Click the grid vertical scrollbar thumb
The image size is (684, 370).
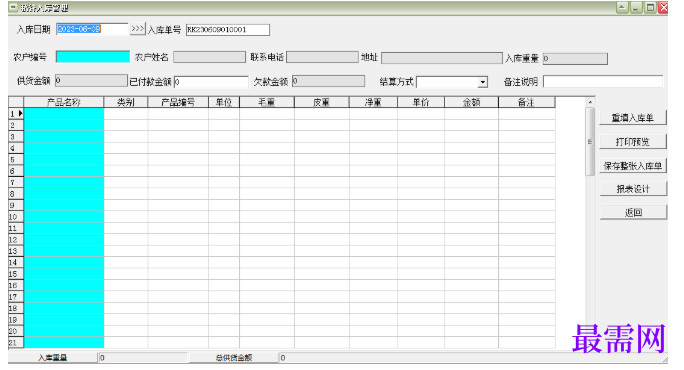point(590,141)
